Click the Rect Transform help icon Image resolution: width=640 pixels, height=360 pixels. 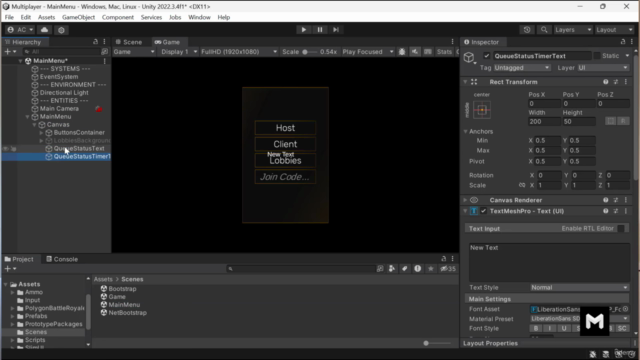pos(606,82)
